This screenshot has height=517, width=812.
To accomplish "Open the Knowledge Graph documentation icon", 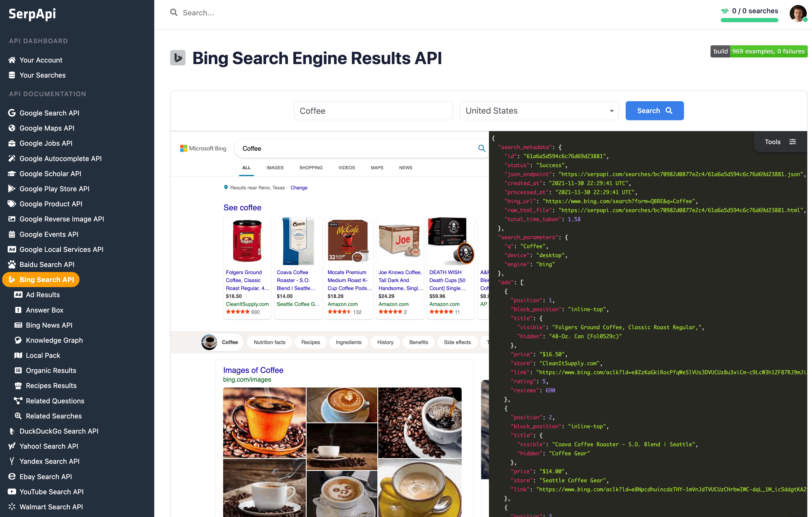I will click(18, 340).
